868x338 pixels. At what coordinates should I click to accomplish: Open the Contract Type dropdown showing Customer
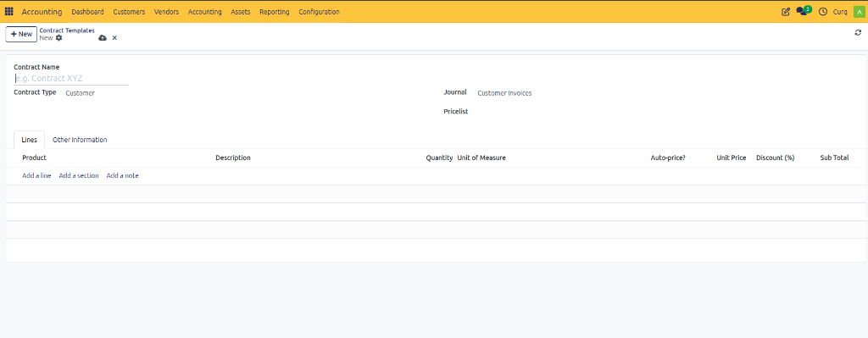tap(81, 93)
